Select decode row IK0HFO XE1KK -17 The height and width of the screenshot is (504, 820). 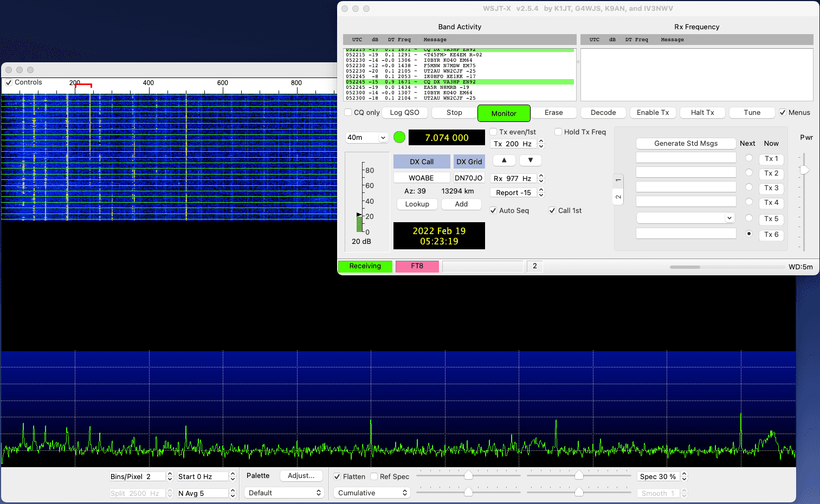(460, 76)
